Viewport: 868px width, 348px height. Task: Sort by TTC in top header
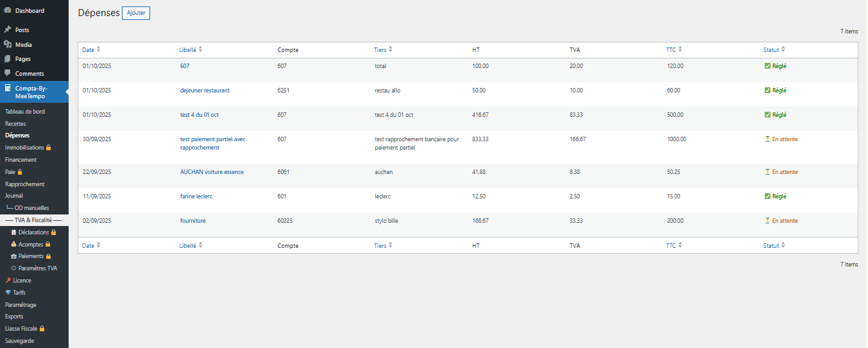click(670, 50)
